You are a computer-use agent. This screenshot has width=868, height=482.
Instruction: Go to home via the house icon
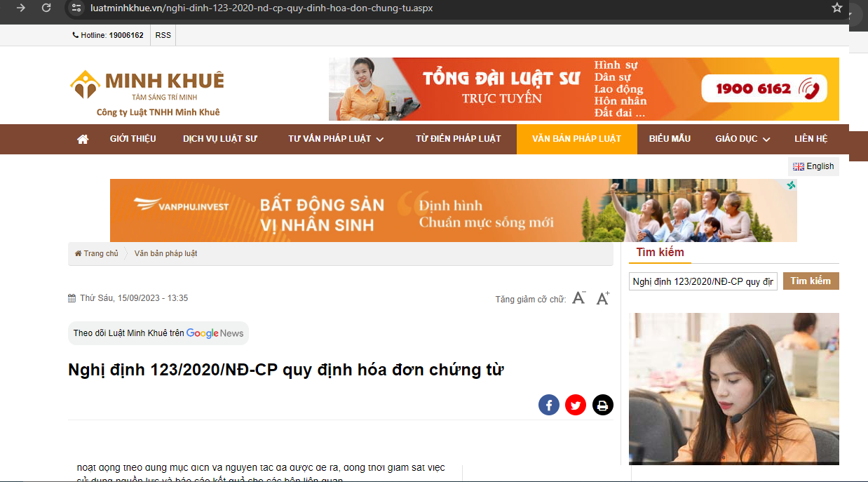(x=83, y=139)
